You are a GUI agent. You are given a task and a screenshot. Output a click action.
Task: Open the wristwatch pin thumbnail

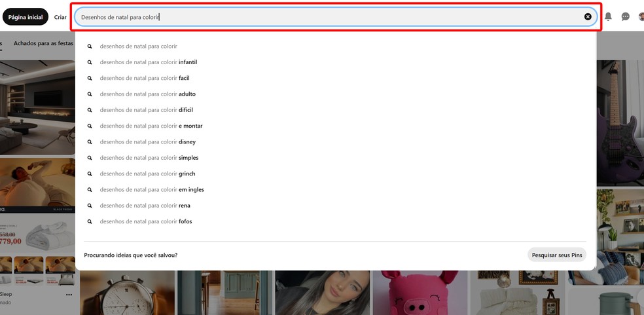(x=127, y=293)
